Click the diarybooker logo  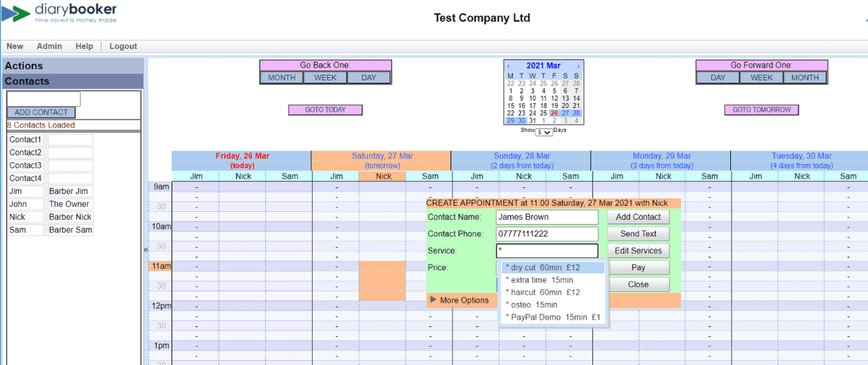(59, 14)
